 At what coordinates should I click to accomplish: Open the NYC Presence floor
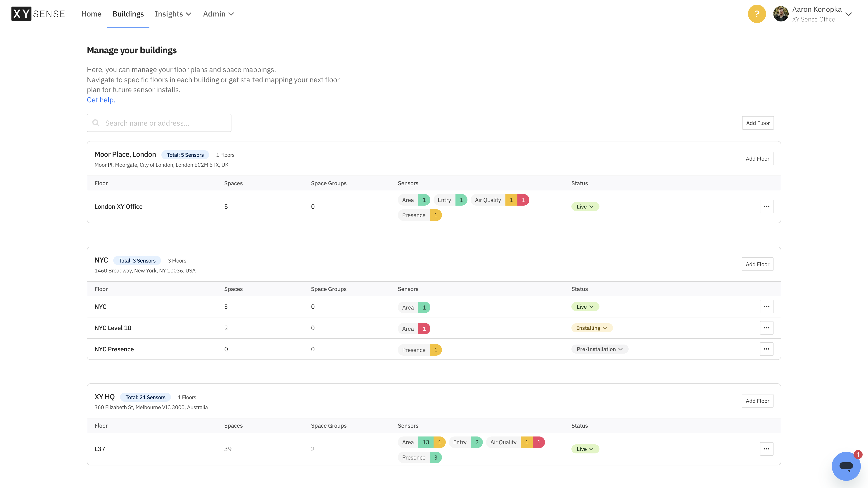coord(114,349)
